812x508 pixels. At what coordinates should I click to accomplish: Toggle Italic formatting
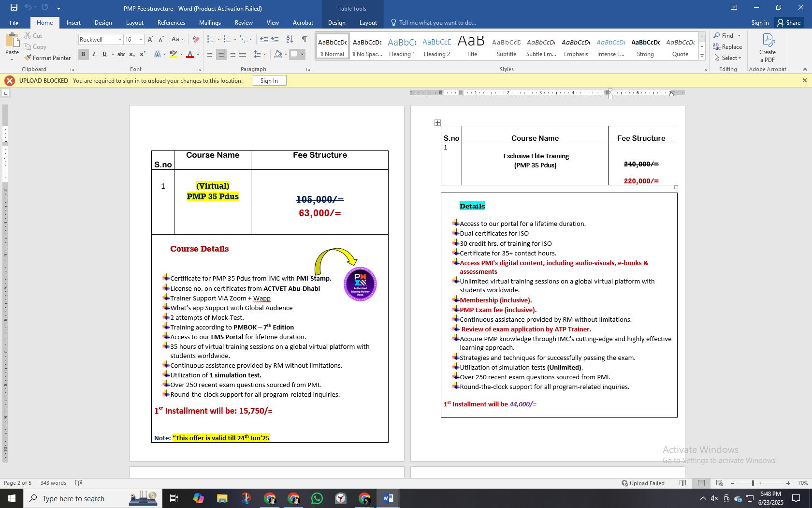(94, 54)
